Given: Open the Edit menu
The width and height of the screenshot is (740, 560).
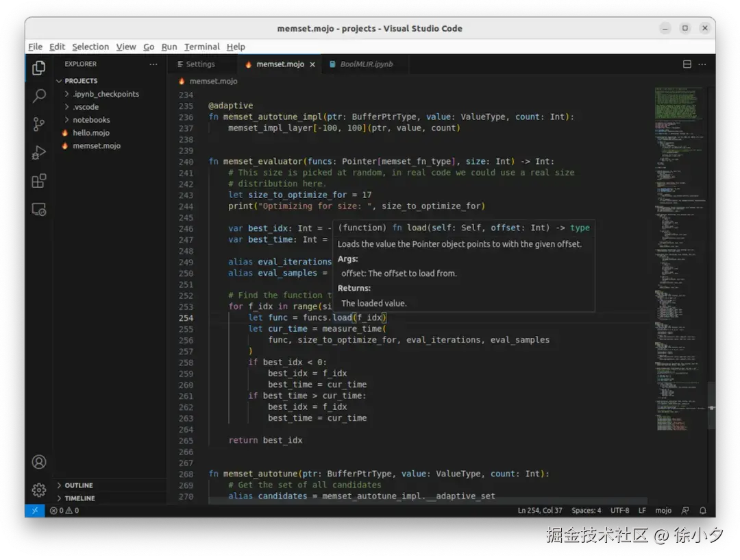Looking at the screenshot, I should [57, 47].
